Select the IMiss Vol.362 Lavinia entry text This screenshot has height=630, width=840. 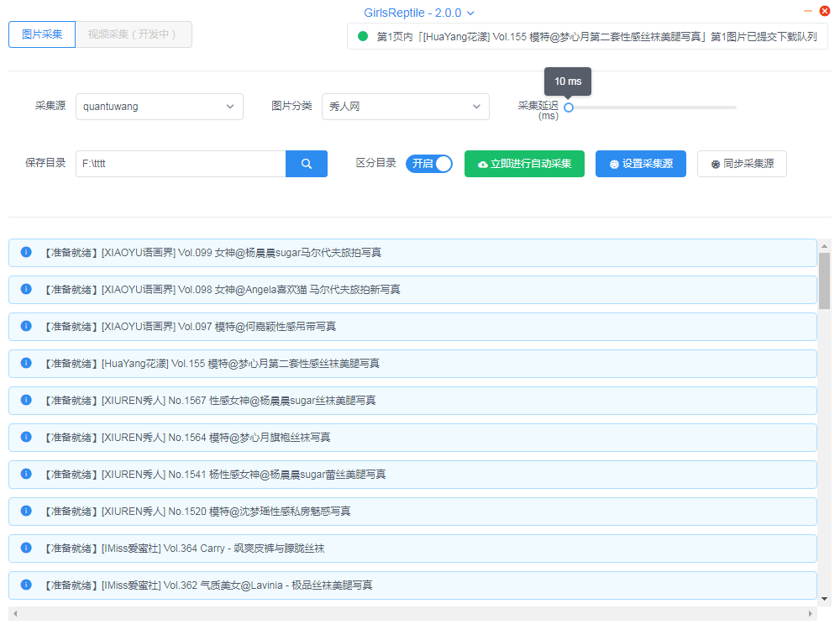pyautogui.click(x=207, y=585)
